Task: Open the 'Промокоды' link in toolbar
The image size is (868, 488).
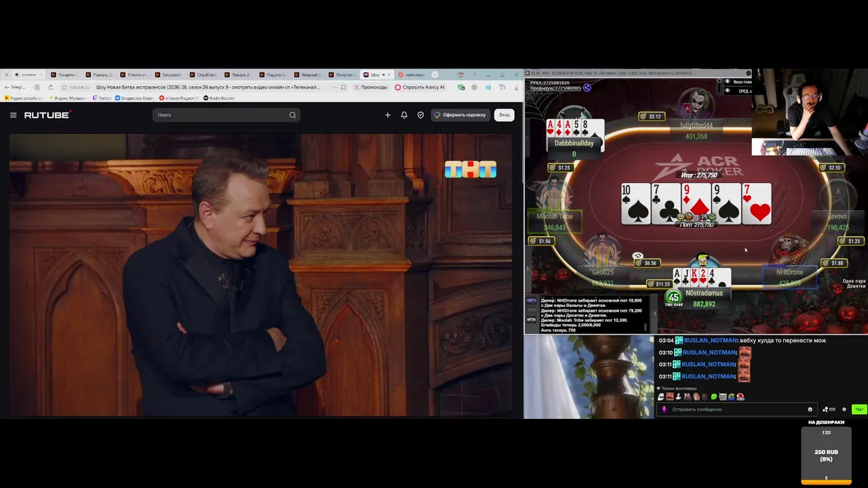Action: pyautogui.click(x=371, y=87)
